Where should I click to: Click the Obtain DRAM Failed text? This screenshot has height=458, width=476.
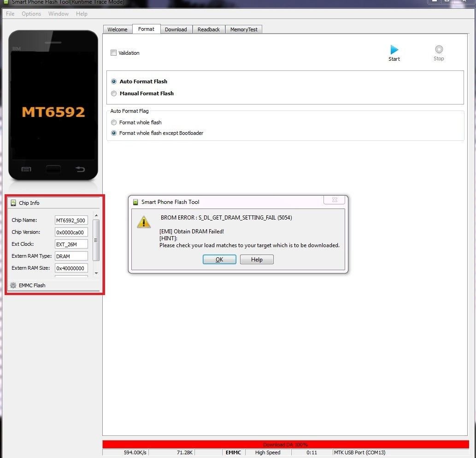click(192, 231)
